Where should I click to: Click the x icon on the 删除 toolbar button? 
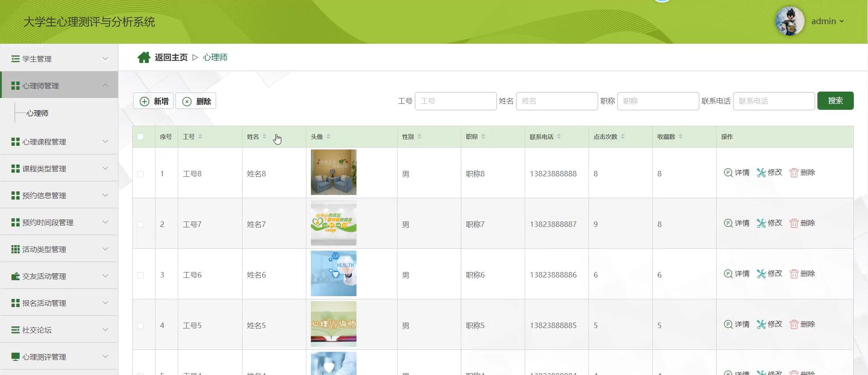187,101
